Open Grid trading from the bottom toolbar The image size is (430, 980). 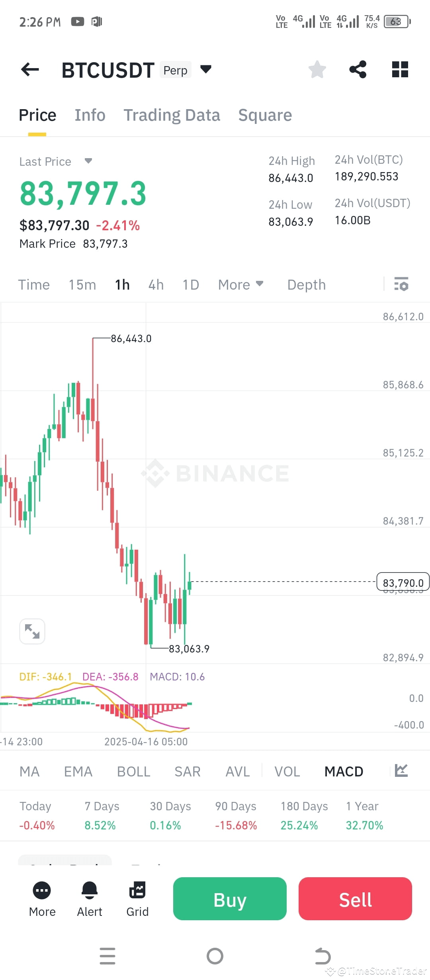click(x=137, y=894)
